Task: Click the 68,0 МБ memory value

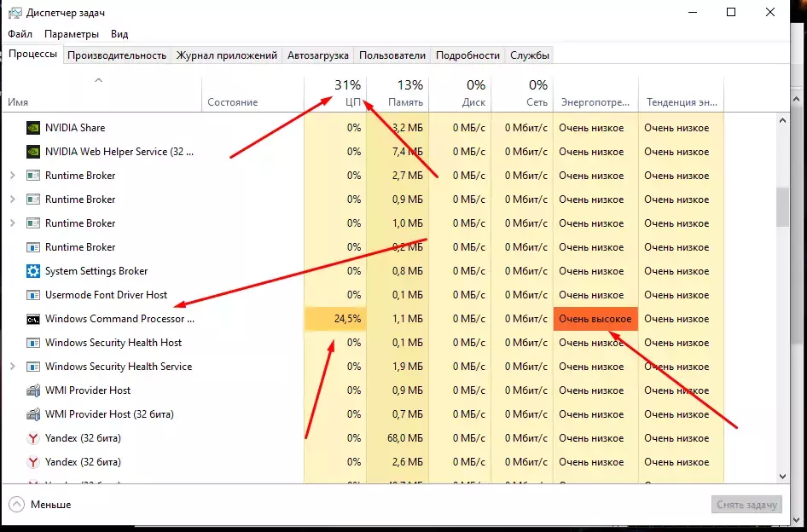Action: (404, 438)
